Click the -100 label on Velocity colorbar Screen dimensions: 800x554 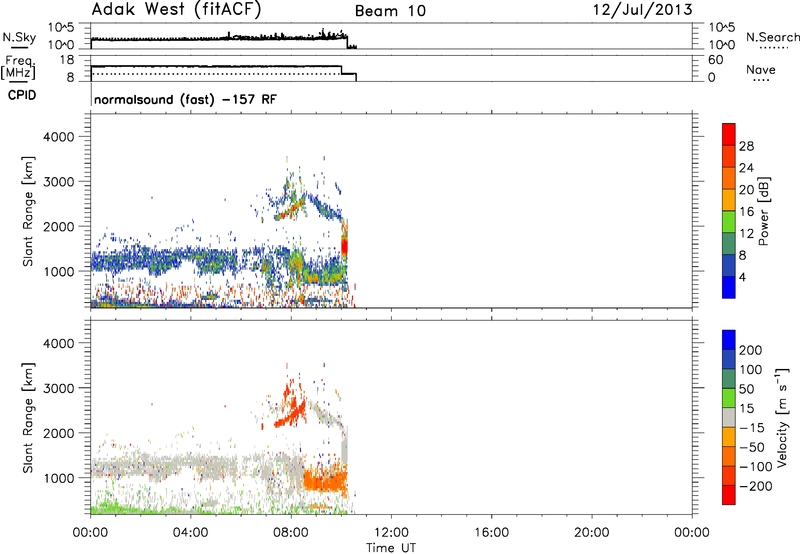point(756,466)
